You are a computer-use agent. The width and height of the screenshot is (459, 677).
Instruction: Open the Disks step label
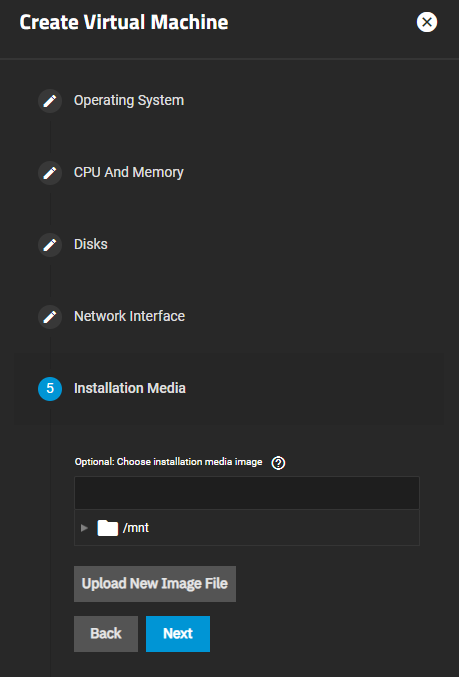point(91,244)
